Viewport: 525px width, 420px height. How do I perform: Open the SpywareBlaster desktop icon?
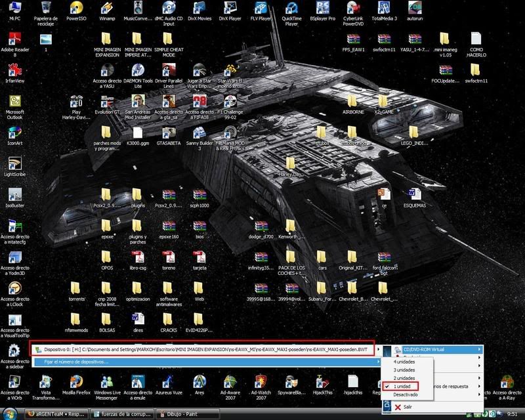coord(291,385)
